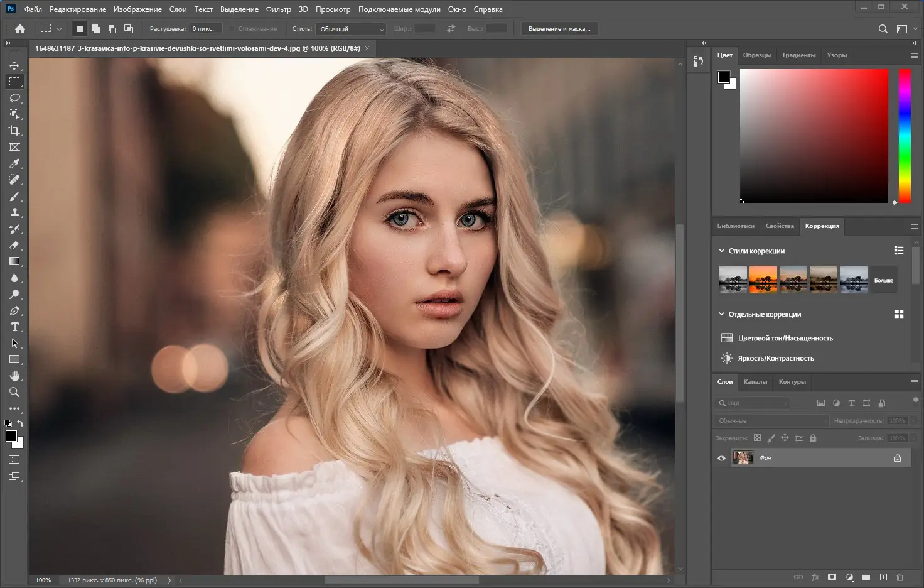Viewport: 924px width, 588px height.
Task: Select the Crop tool
Action: pyautogui.click(x=14, y=131)
